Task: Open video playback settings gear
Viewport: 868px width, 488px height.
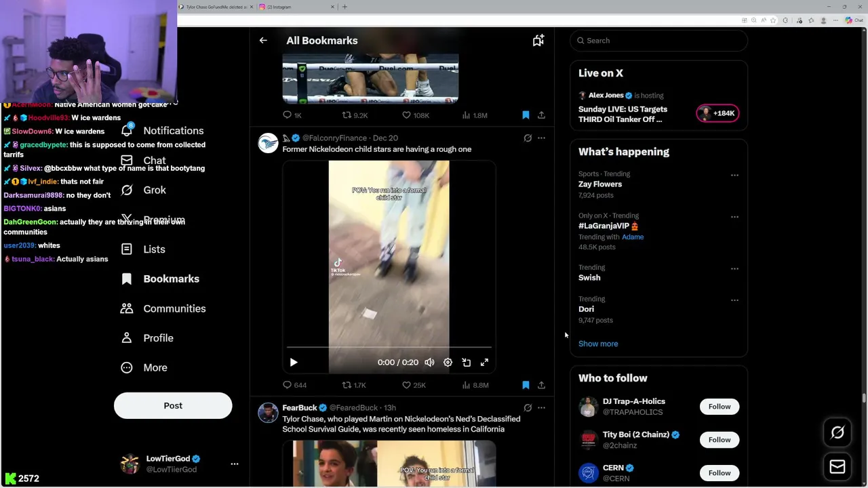Action: (x=448, y=363)
